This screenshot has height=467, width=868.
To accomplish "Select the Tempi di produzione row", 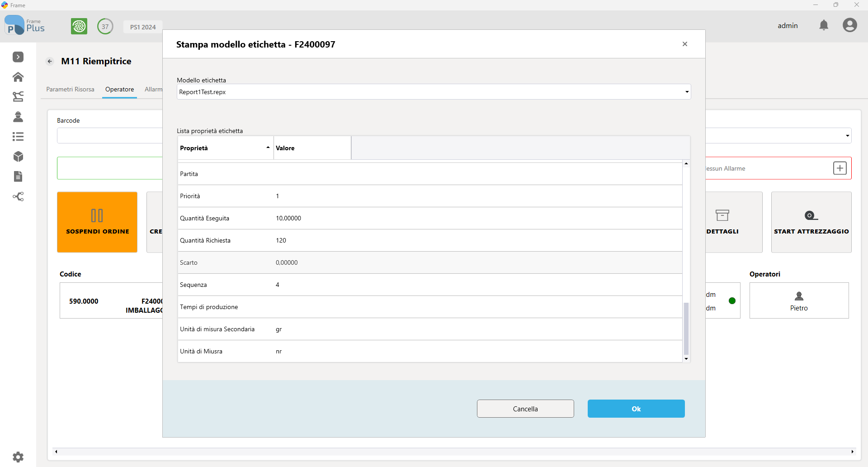I will point(430,307).
